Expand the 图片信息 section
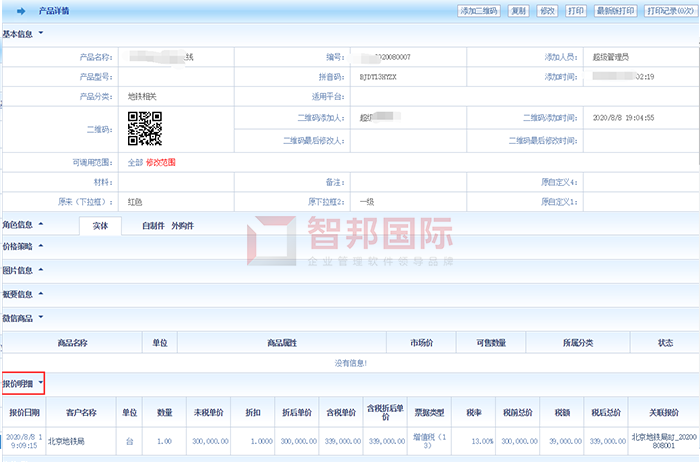700x462 pixels. tap(40, 270)
